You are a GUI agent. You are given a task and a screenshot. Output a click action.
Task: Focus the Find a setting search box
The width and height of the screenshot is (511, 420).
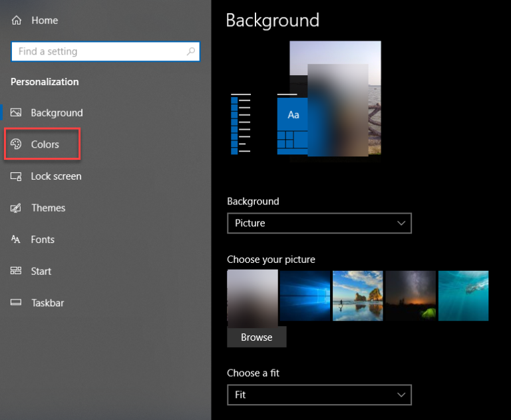point(106,51)
